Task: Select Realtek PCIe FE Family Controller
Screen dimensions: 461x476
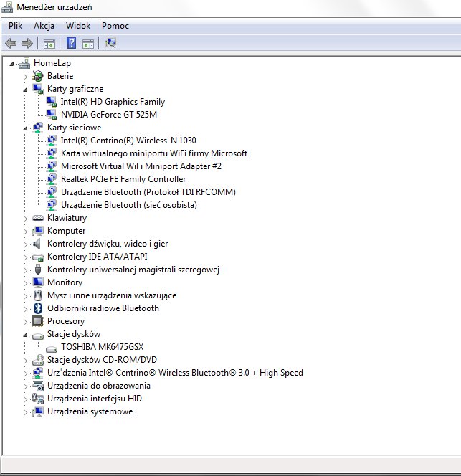Action: tap(123, 179)
